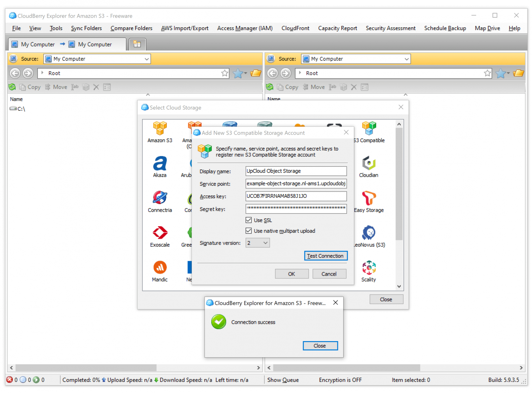Open the Map Drive menu
The image size is (532, 393).
coord(487,28)
